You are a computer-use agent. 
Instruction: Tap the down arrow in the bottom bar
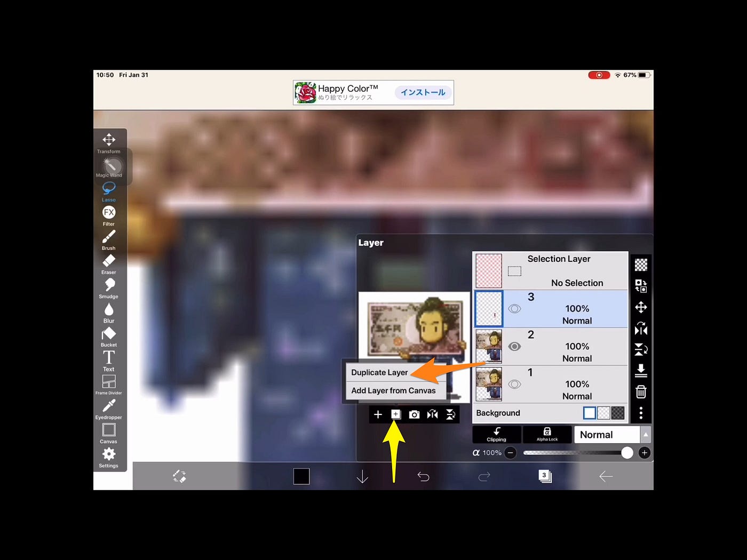coord(362,476)
